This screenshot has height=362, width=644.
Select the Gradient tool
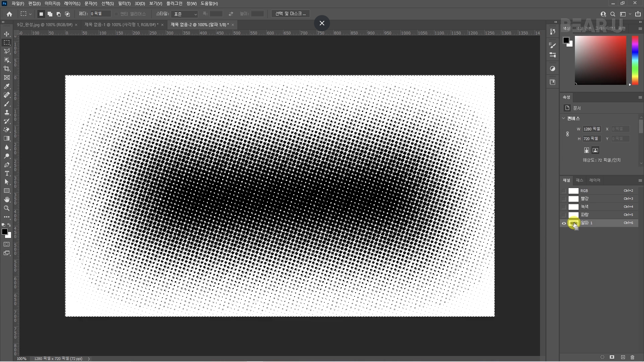[7, 138]
